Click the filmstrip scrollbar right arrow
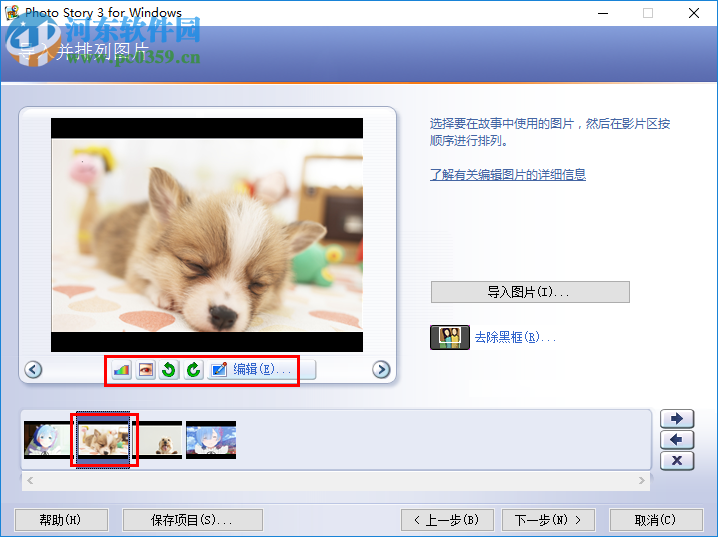The width and height of the screenshot is (718, 537). click(x=642, y=480)
